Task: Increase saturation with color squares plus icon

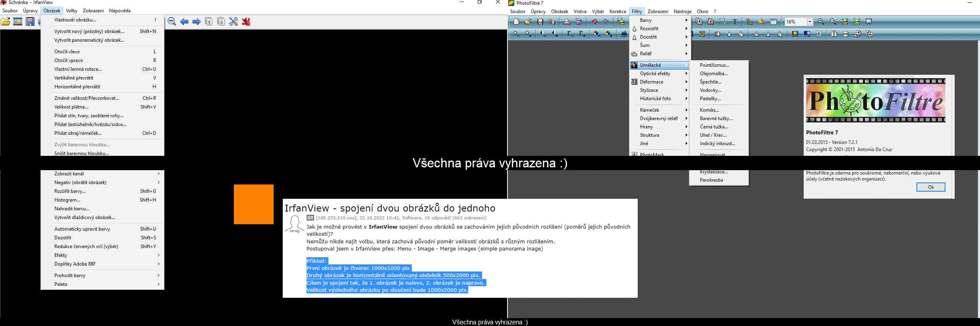Action: (609, 34)
